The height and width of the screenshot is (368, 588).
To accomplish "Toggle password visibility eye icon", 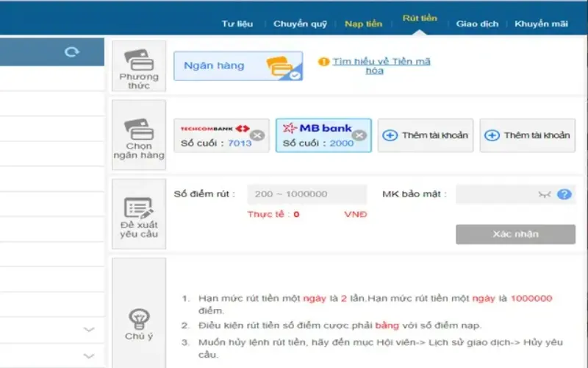I will point(545,194).
